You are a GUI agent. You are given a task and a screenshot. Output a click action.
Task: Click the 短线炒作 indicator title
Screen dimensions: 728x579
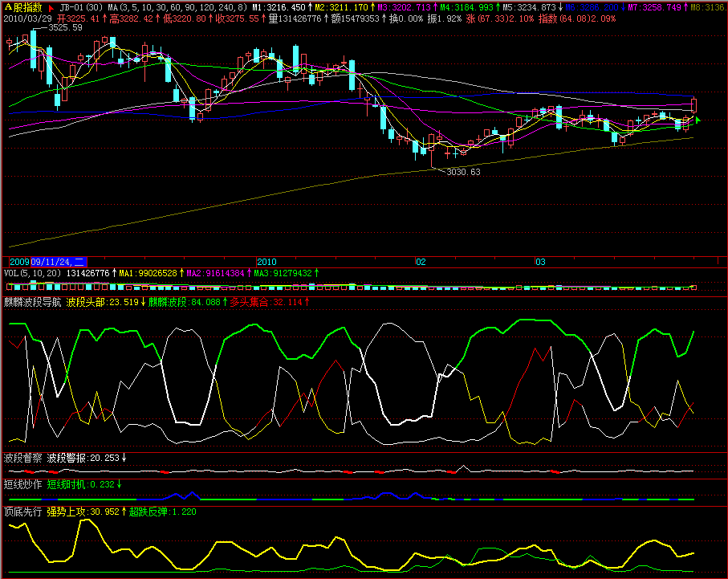click(22, 485)
